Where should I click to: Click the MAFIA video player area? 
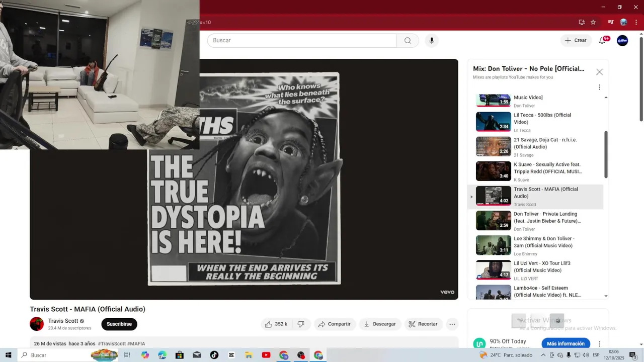point(244,179)
